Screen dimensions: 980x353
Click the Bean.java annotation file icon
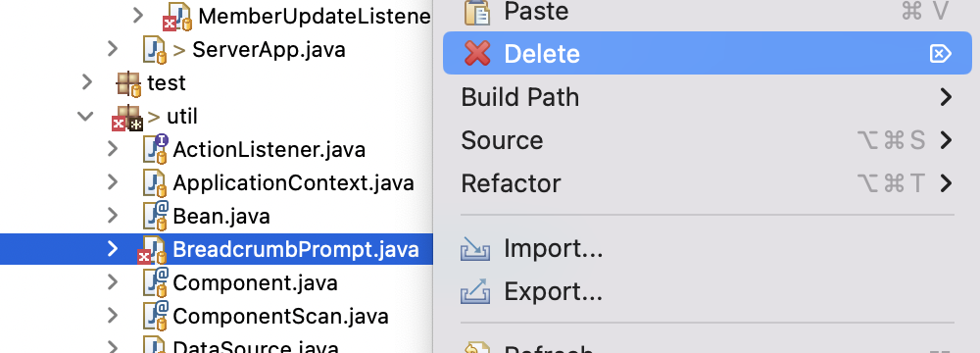click(x=155, y=216)
